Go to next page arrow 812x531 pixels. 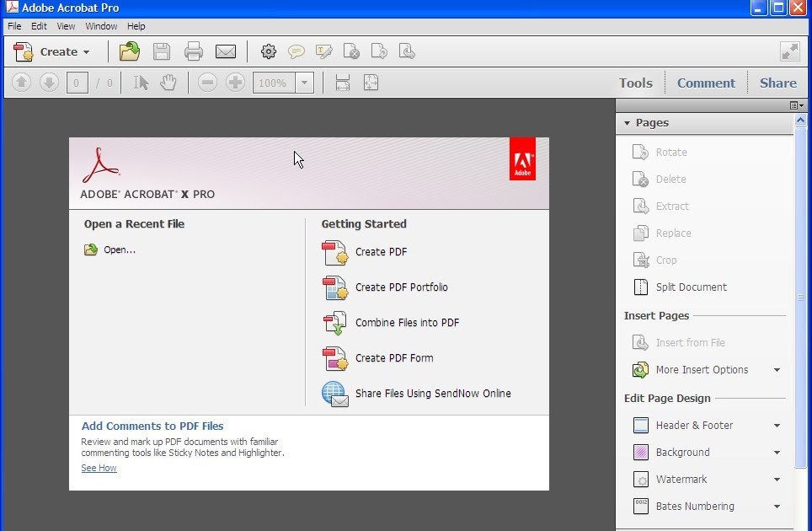coord(49,83)
